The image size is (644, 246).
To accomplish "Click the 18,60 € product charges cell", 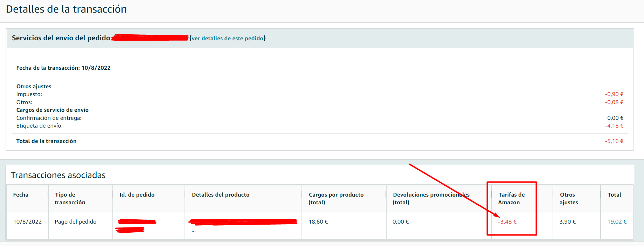I will (x=318, y=221).
